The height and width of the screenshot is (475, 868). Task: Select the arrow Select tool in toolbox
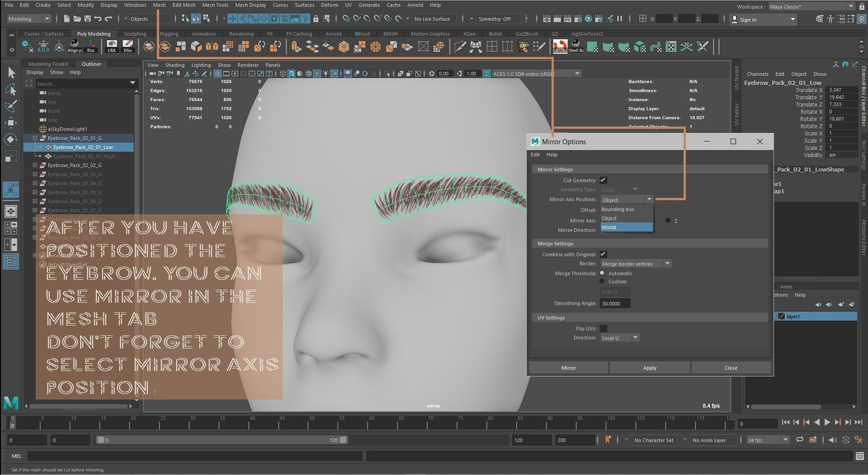coord(11,73)
